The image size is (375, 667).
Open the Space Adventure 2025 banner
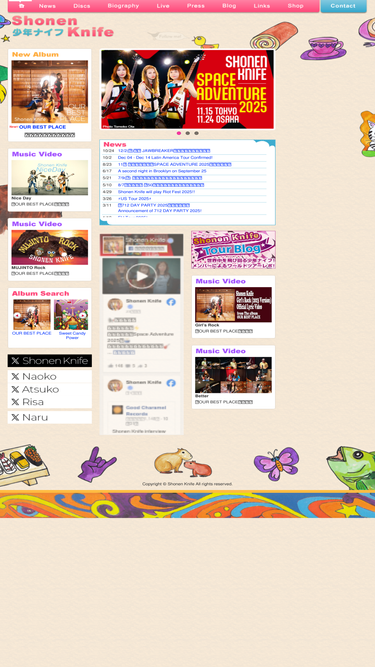[188, 89]
